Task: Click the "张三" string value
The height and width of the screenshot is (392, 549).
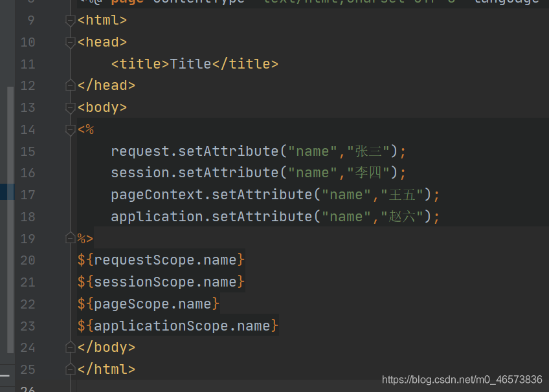Action: 368,151
